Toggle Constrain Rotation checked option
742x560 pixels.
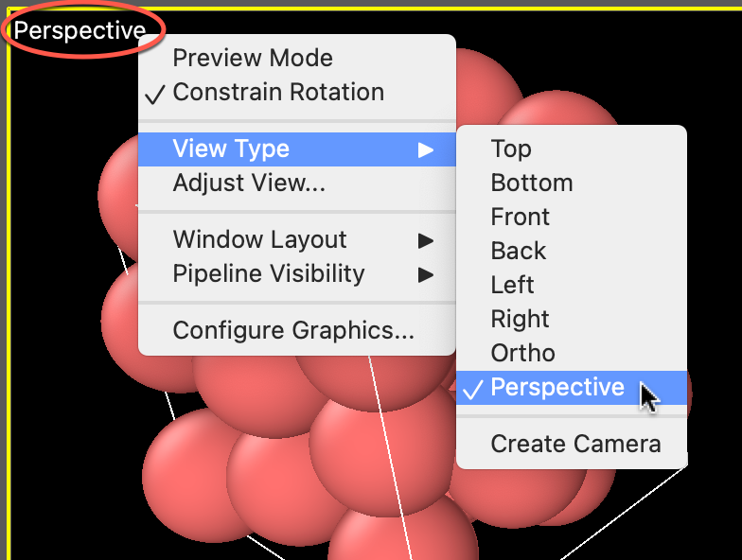(x=278, y=92)
